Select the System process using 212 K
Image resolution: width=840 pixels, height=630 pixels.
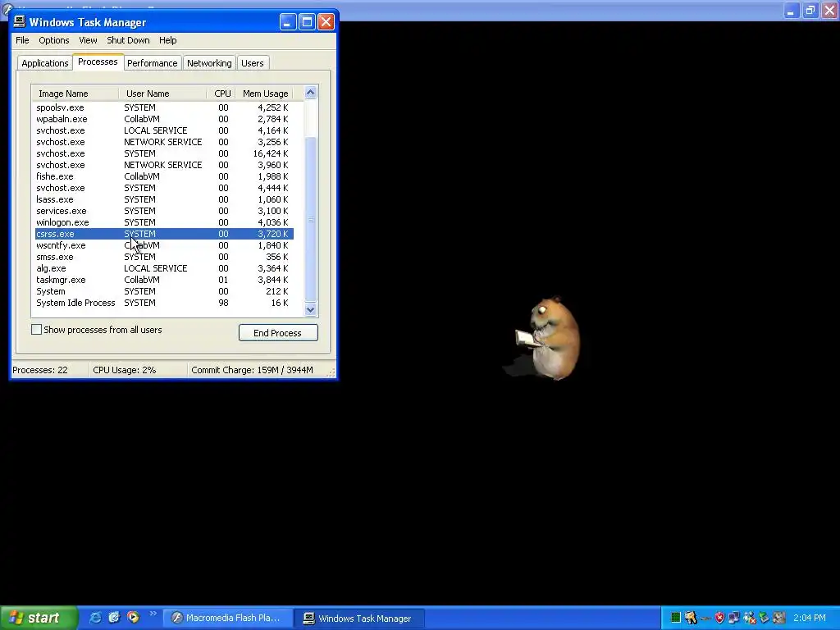pyautogui.click(x=164, y=291)
